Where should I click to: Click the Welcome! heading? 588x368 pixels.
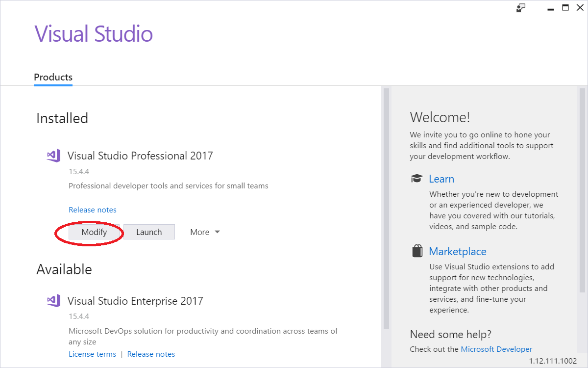(440, 117)
